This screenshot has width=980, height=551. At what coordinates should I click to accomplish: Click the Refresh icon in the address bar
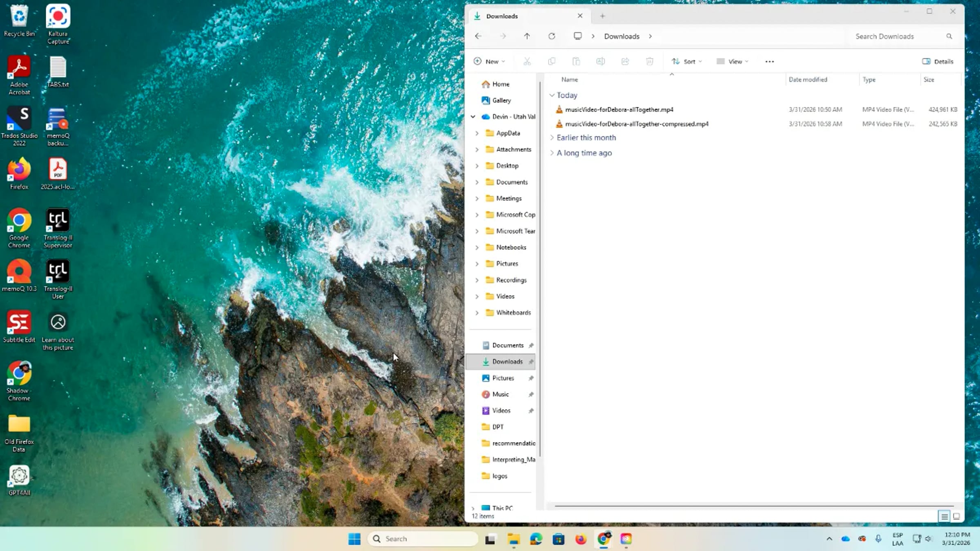(x=552, y=36)
